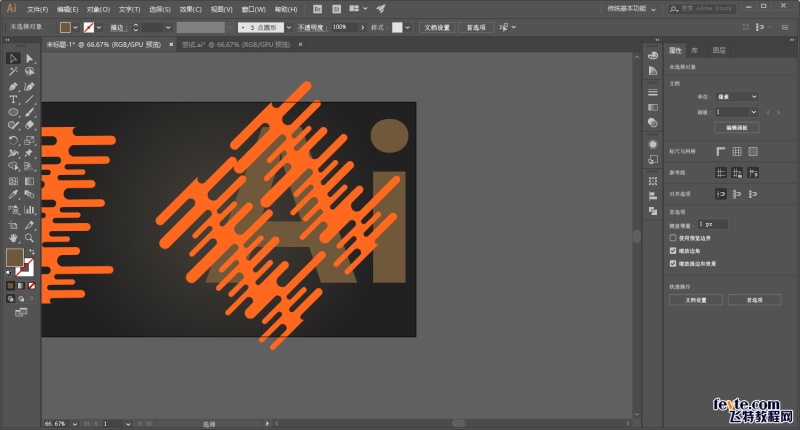Select the Curvature tool
The width and height of the screenshot is (800, 430).
point(30,86)
